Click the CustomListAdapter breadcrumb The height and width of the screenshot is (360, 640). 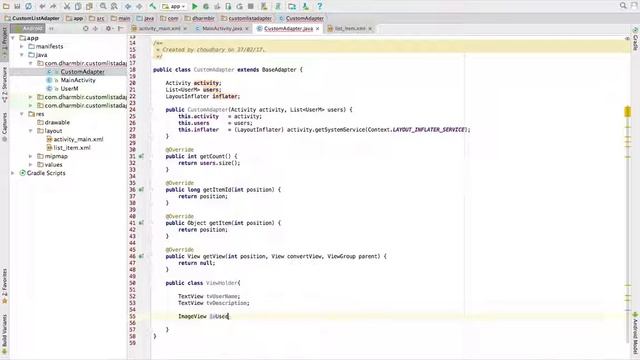32,18
